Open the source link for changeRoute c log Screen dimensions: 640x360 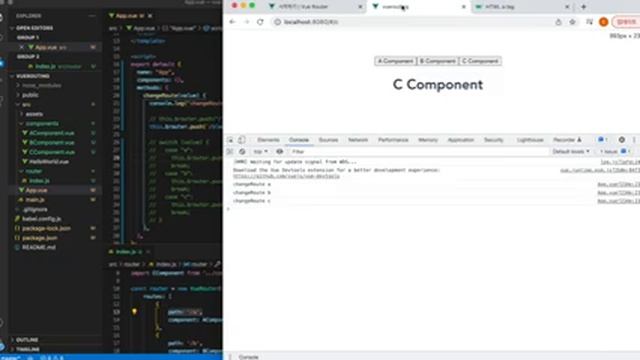coord(619,201)
